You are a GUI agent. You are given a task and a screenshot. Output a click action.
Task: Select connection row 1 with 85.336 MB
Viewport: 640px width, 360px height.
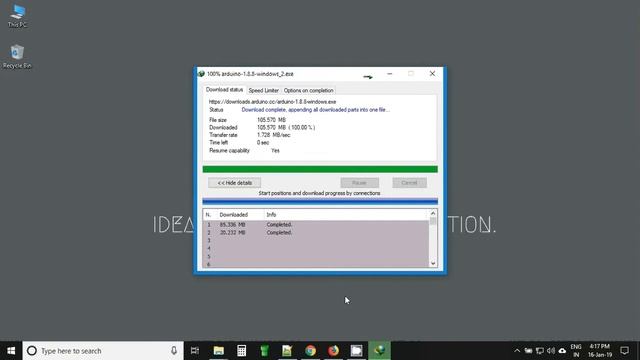pos(316,224)
